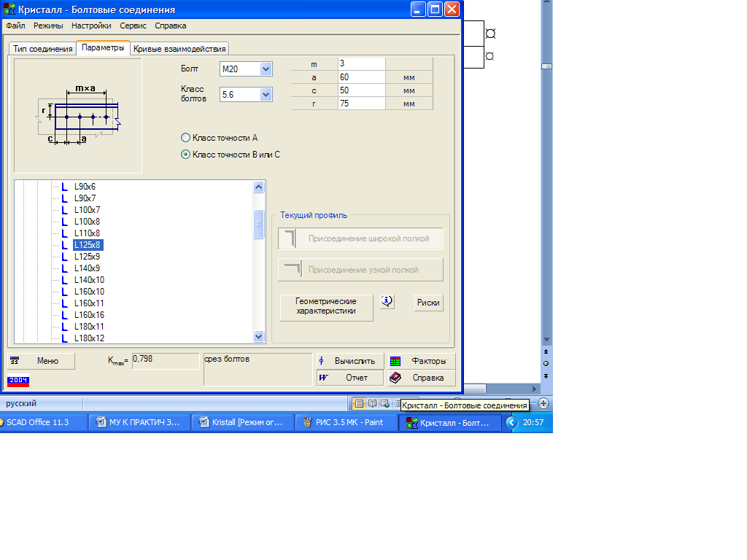Select Класс точности A radio button
This screenshot has width=747, height=560.
click(186, 138)
